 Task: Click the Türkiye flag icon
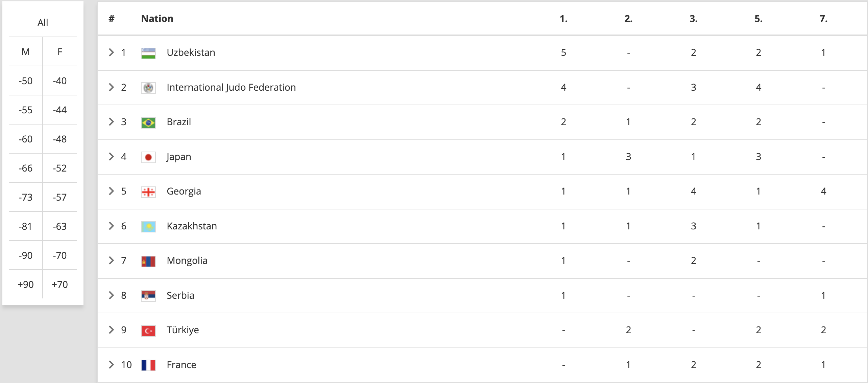[x=148, y=331]
